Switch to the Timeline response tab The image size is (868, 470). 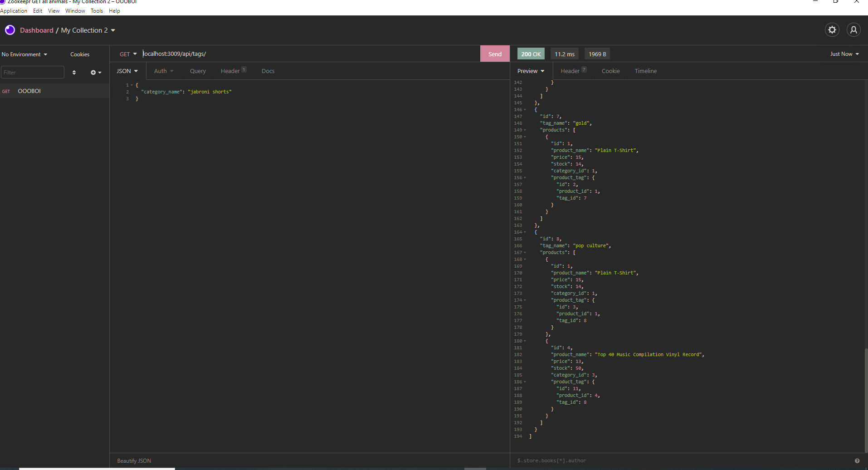pyautogui.click(x=645, y=71)
